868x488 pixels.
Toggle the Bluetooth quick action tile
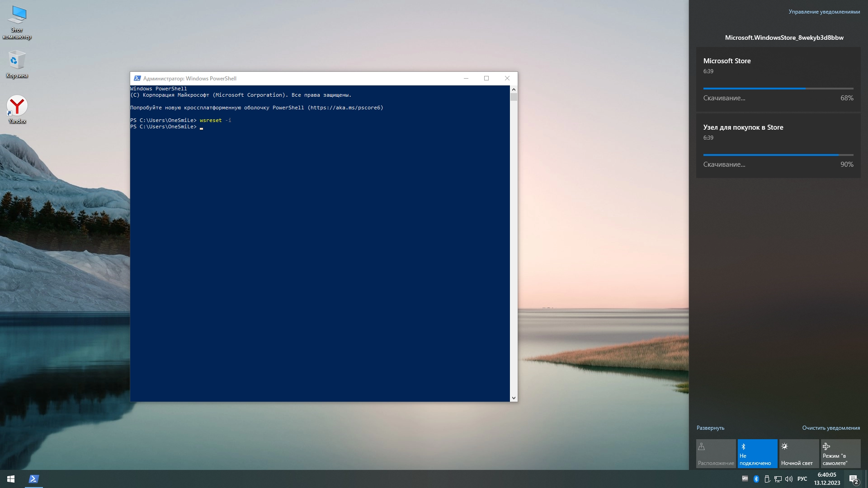tap(757, 454)
